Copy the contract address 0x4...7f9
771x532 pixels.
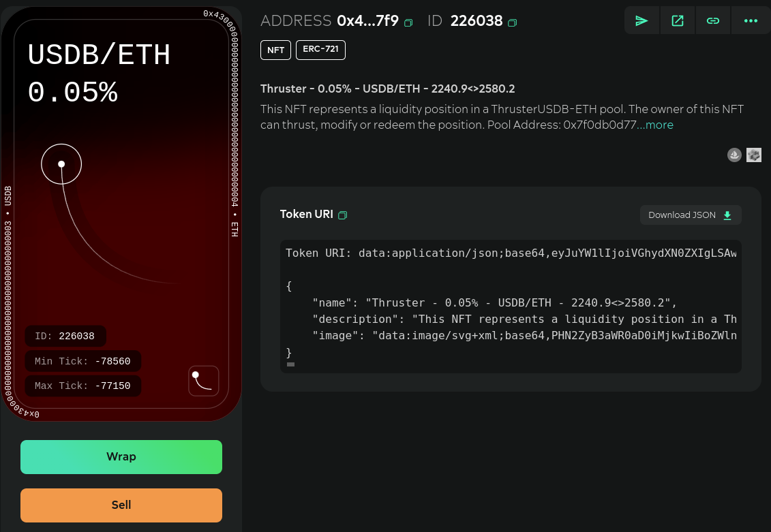point(408,22)
